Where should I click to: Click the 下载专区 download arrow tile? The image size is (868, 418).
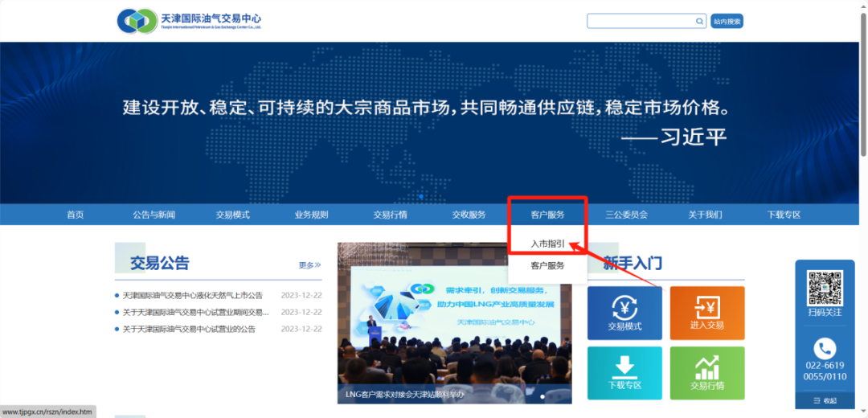624,373
